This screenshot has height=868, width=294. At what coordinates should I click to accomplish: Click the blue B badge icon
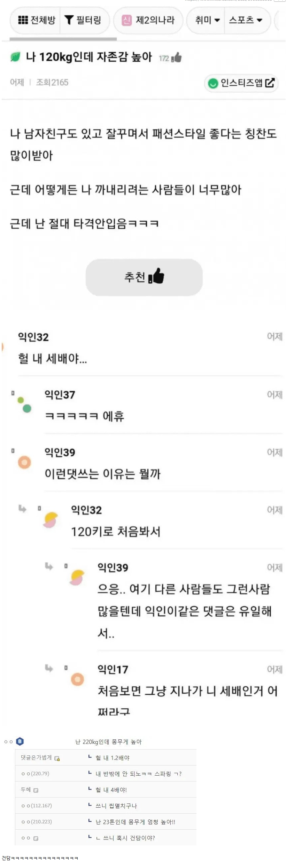pos(20,741)
